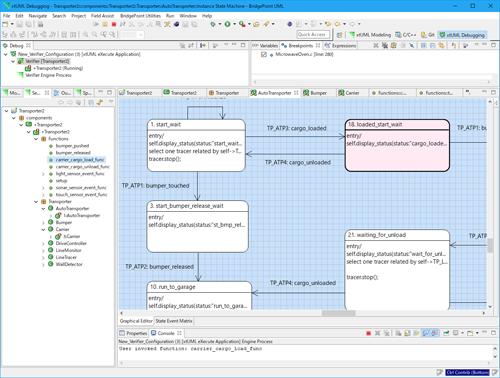Select Verifier [Transporter2] in Debug view
This screenshot has height=378, width=500.
pos(47,61)
